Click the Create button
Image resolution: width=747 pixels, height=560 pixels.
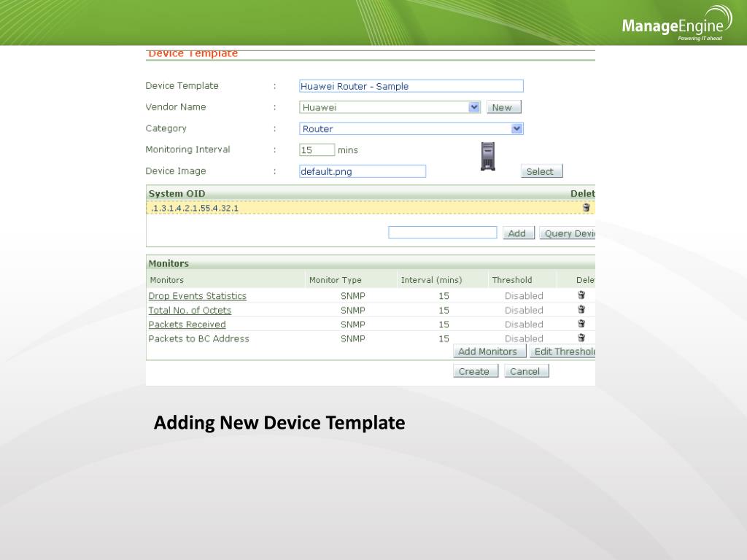[x=476, y=371]
